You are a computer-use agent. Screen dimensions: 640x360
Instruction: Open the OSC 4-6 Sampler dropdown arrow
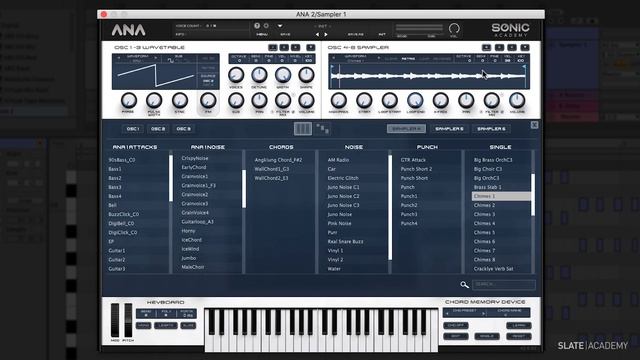click(x=525, y=47)
